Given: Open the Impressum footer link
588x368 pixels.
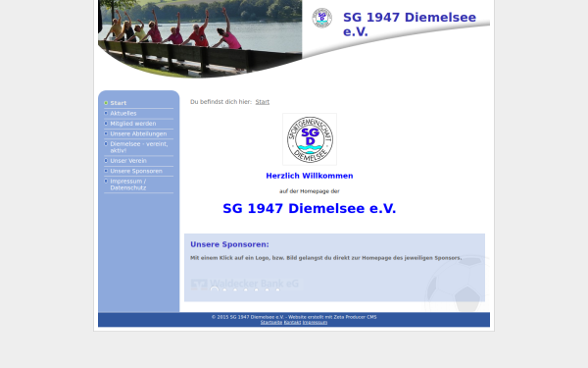Looking at the screenshot, I should [315, 323].
